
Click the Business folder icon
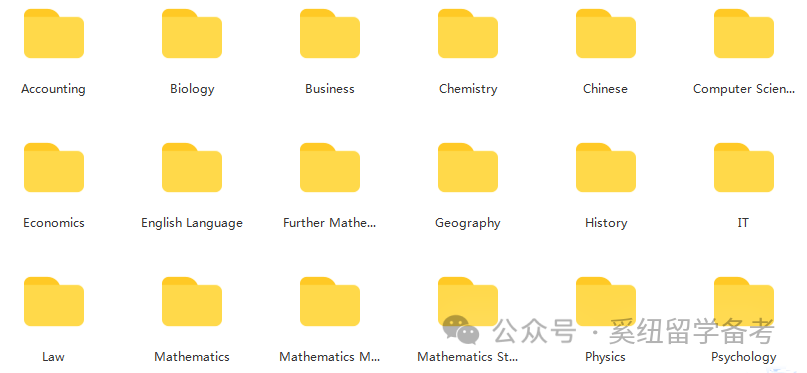tap(330, 33)
